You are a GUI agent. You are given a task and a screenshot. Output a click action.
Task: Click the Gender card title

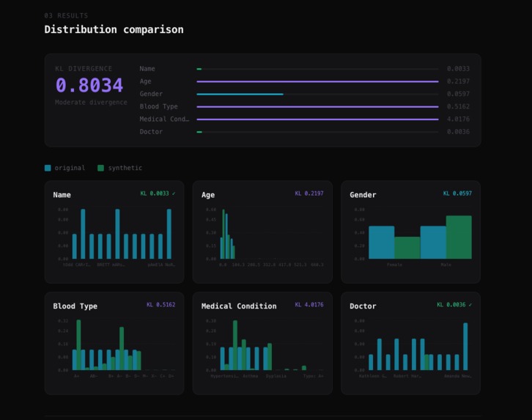[363, 195]
